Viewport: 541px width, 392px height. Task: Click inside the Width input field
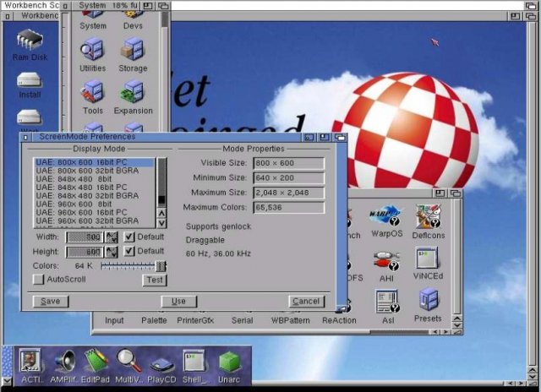pos(85,237)
